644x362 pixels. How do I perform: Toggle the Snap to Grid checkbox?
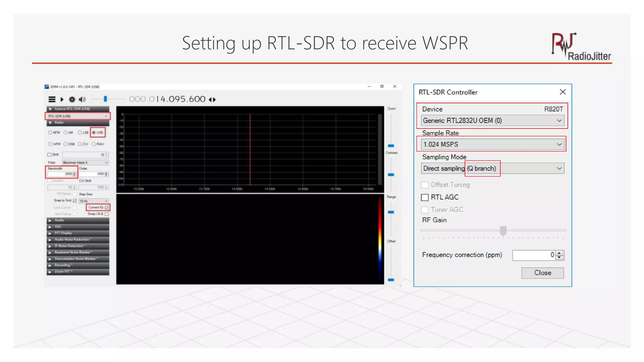click(75, 200)
